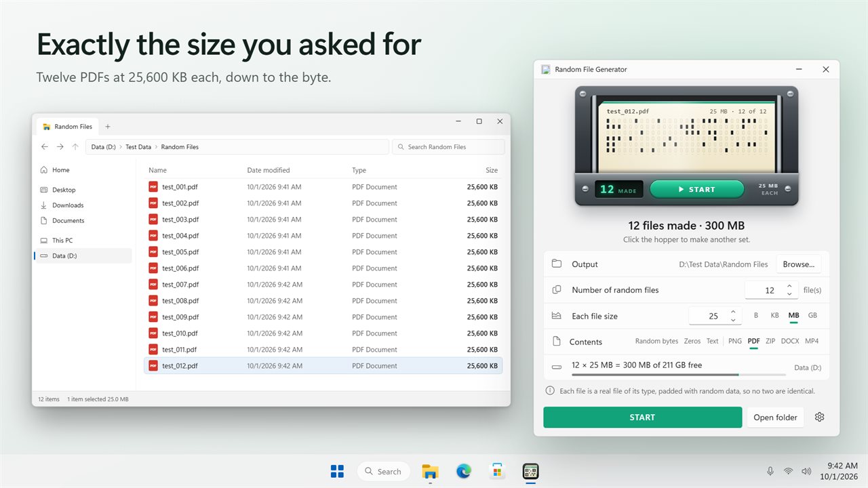Click the Each file size row icon
868x488 pixels.
pos(557,316)
